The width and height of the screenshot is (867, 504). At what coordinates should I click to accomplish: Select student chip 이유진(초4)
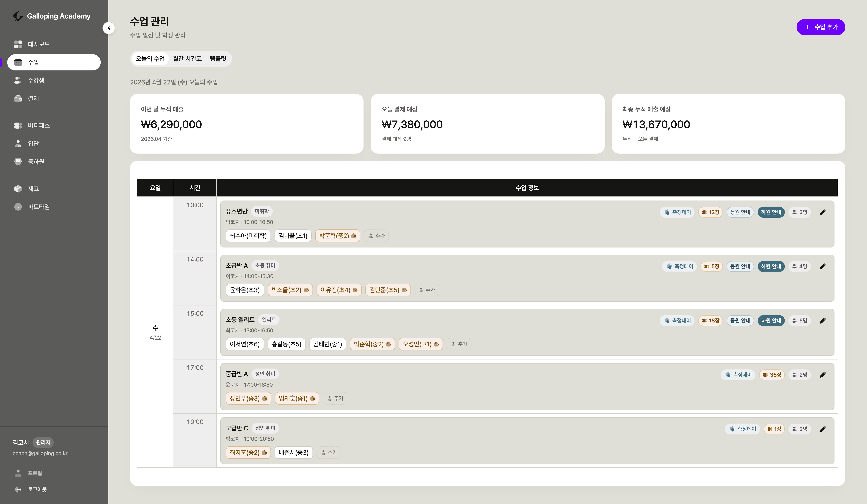point(339,290)
